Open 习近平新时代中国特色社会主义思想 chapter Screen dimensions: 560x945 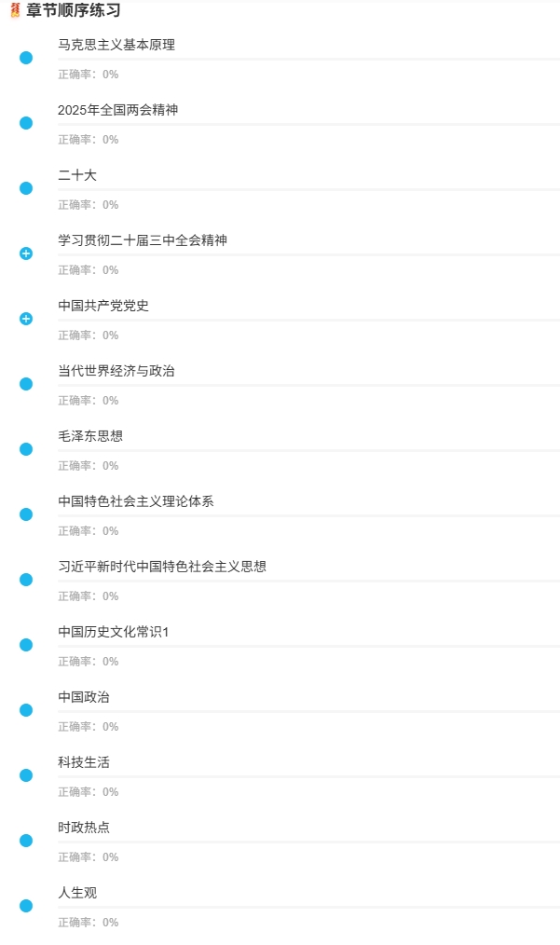click(162, 567)
